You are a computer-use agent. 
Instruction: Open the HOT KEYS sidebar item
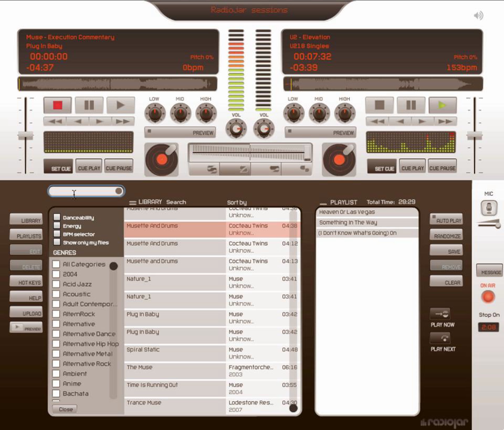26,281
